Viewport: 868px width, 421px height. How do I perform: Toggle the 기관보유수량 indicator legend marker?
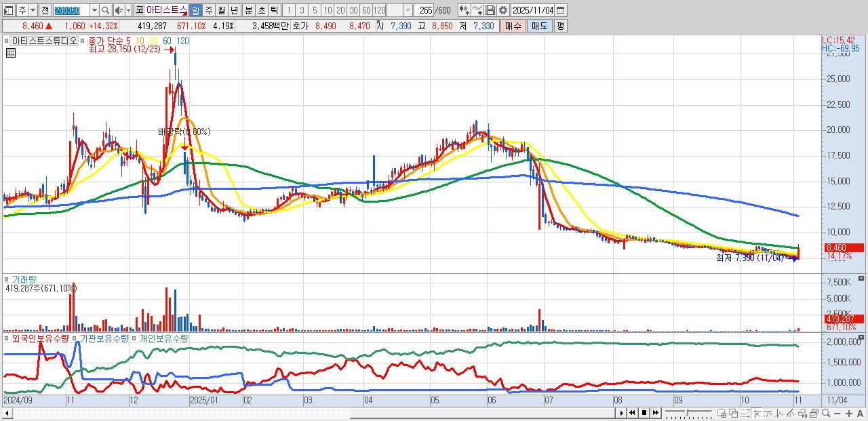(76, 338)
